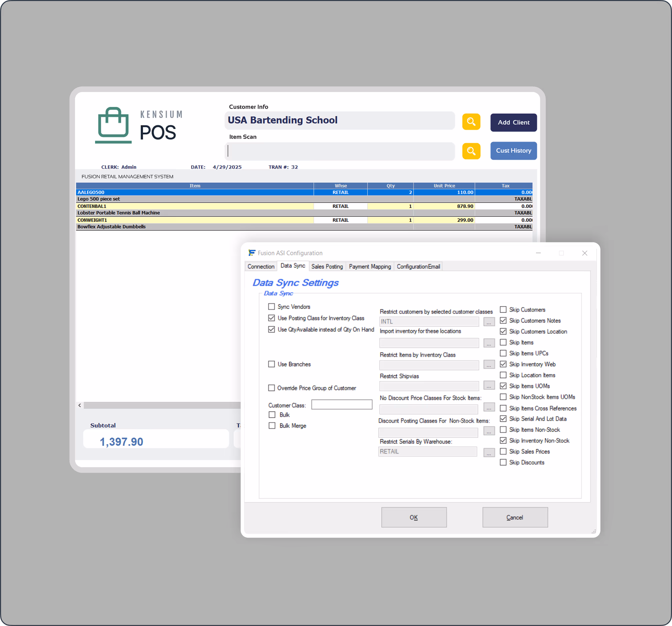Click the Customer Info search magnifier icon
Image resolution: width=672 pixels, height=626 pixels.
click(471, 122)
